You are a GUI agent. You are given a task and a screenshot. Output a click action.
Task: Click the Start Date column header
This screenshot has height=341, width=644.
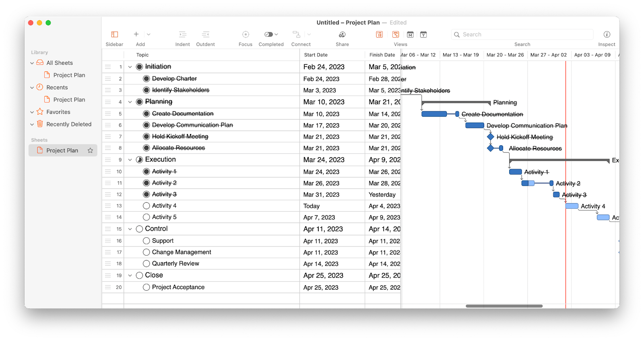tap(332, 55)
